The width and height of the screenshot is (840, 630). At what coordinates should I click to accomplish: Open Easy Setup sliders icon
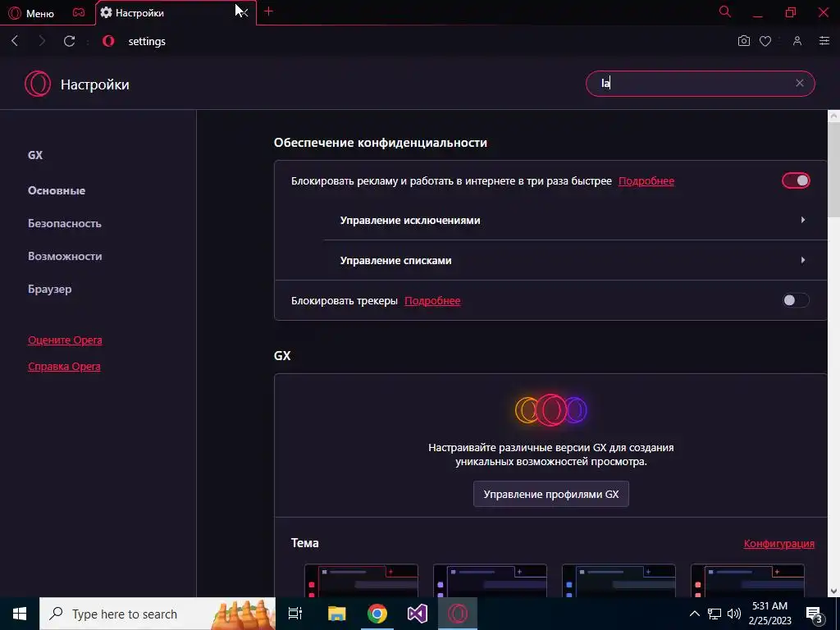(824, 41)
